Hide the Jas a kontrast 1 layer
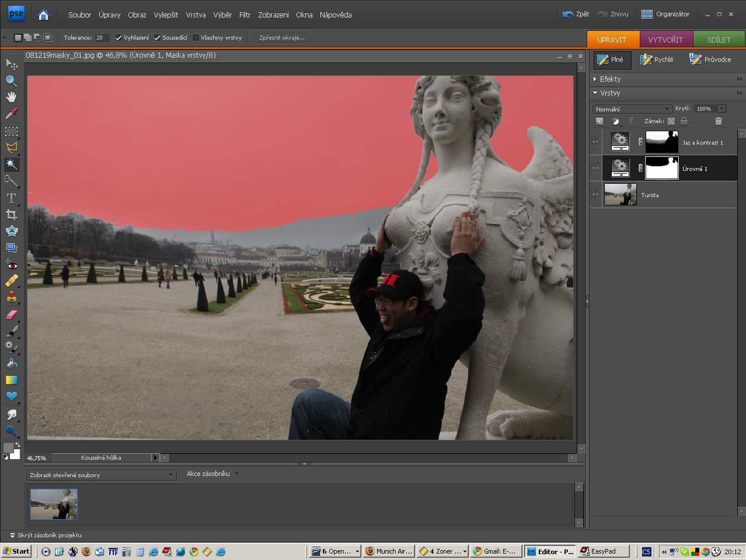The height and width of the screenshot is (560, 746). (x=595, y=142)
